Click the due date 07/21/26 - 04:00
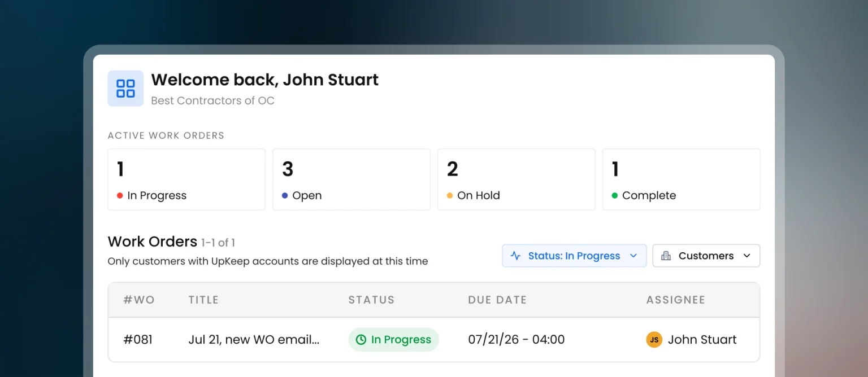 click(x=517, y=340)
